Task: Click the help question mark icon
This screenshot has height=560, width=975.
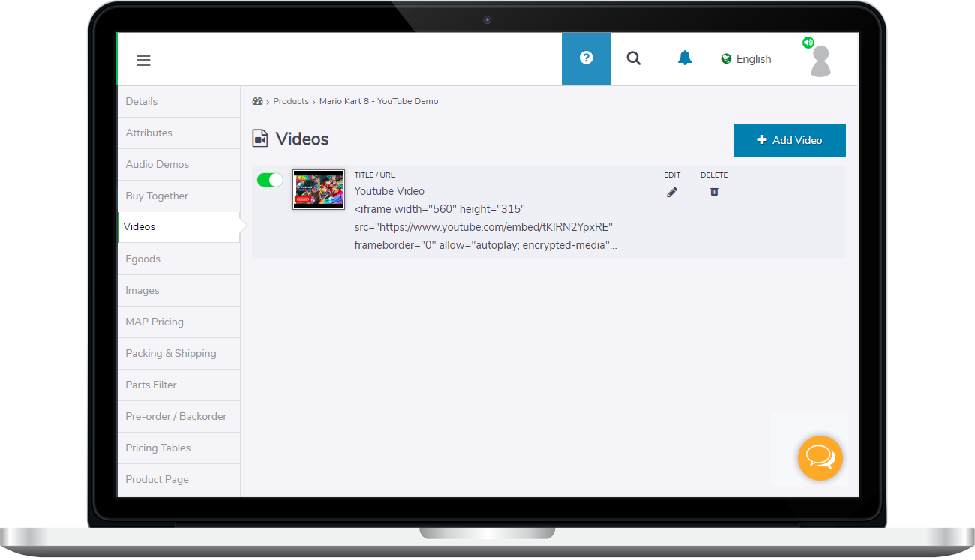Action: pyautogui.click(x=586, y=58)
